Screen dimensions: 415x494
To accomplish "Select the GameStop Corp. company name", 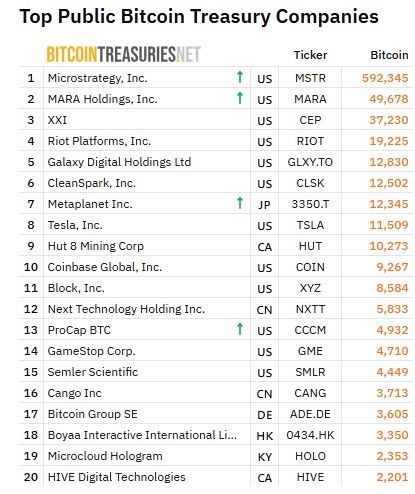I will pyautogui.click(x=91, y=351).
